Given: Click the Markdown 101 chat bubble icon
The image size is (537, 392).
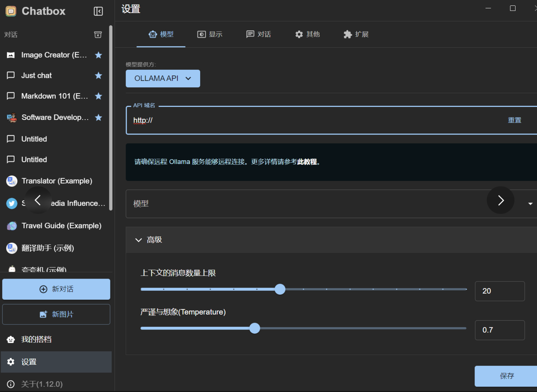Looking at the screenshot, I should (x=11, y=96).
